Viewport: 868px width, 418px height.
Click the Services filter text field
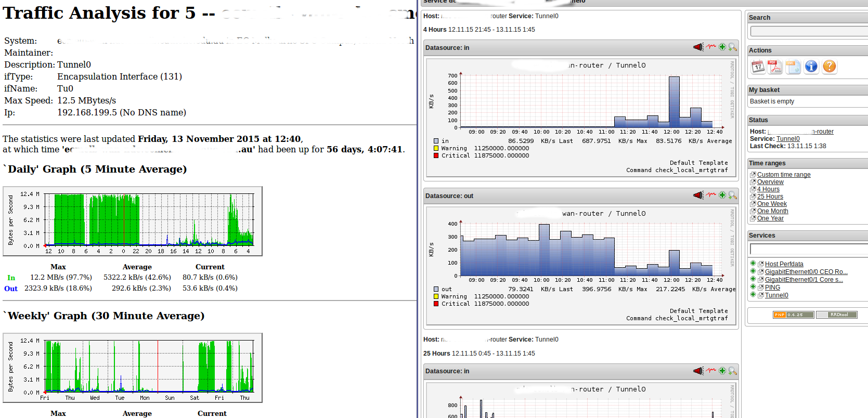tap(808, 250)
